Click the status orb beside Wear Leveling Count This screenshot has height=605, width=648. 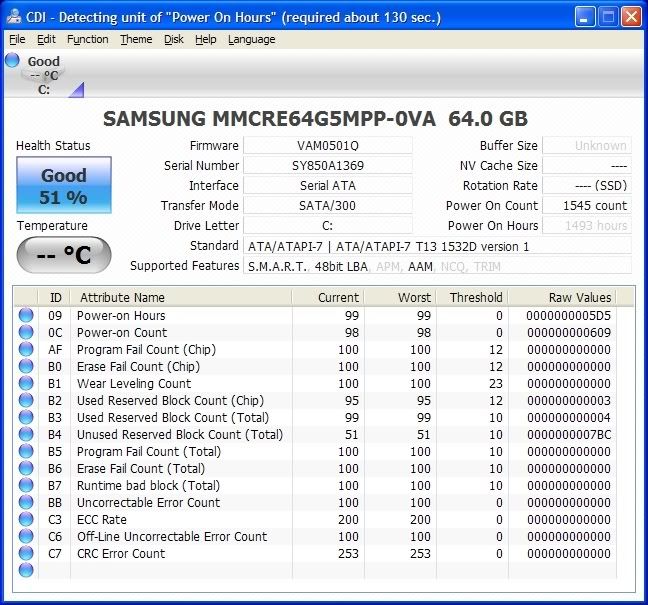coord(25,384)
